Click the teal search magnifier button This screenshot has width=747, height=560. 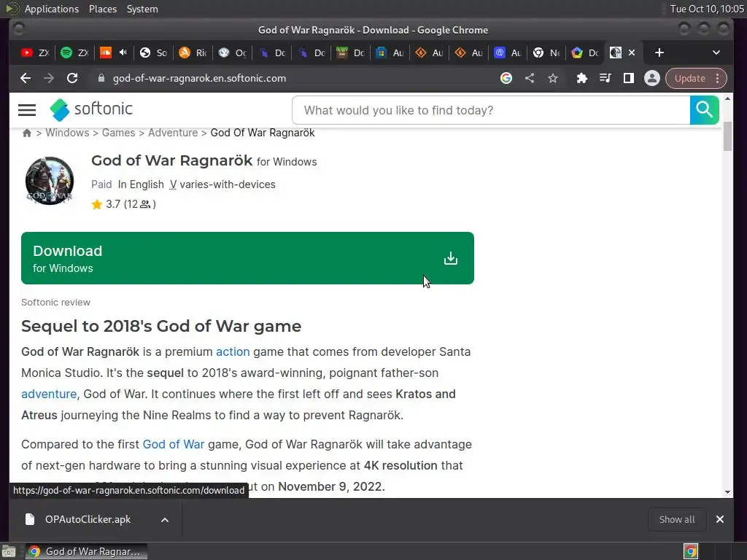(704, 111)
